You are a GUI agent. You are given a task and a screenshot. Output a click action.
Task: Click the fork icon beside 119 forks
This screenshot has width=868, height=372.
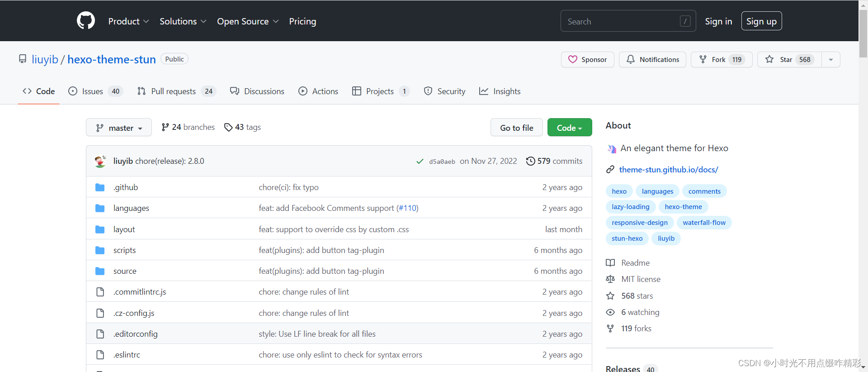tap(610, 329)
